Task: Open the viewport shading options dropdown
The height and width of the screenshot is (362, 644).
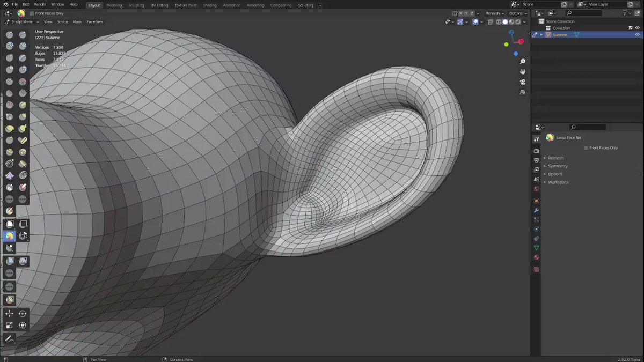Action: (524, 22)
